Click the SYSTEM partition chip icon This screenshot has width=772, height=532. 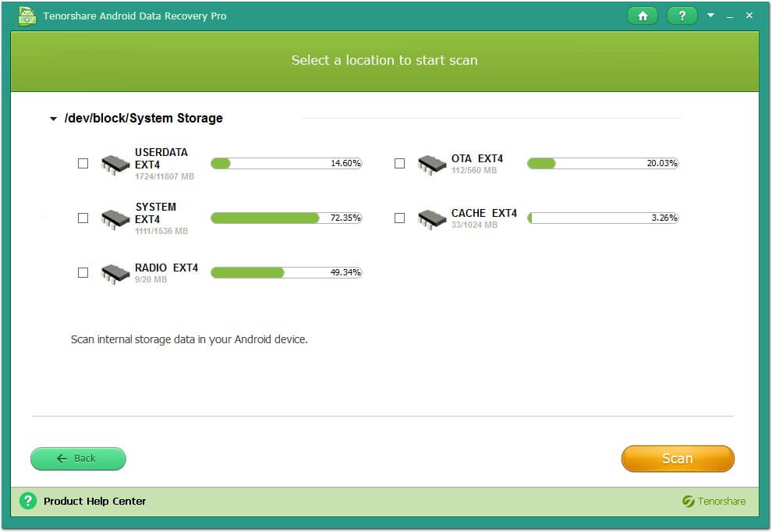point(115,219)
